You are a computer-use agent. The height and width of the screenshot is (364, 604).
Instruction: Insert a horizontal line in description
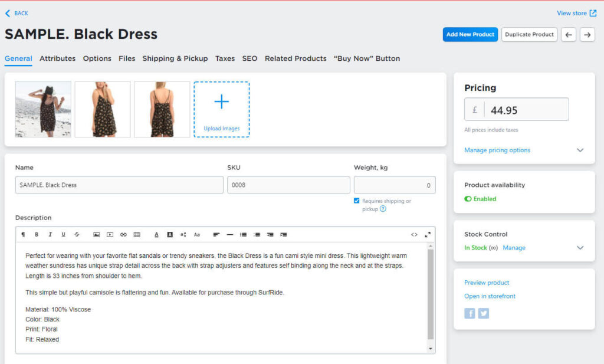230,235
